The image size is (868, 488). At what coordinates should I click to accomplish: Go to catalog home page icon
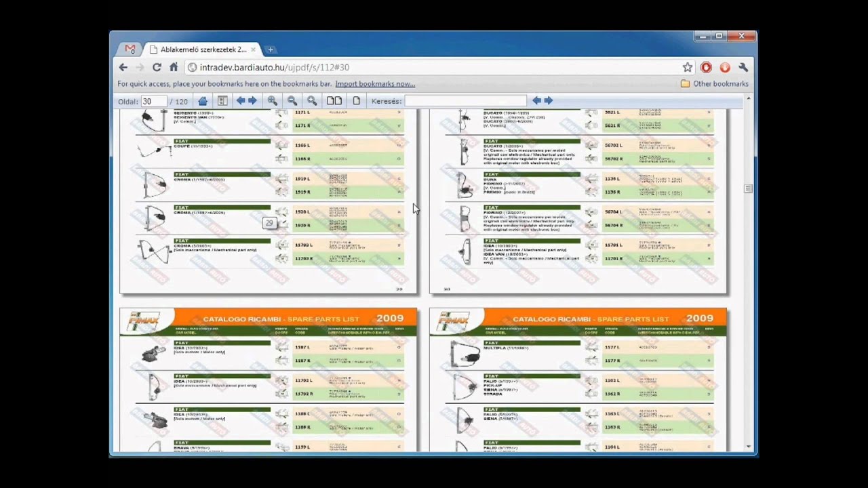[x=203, y=101]
